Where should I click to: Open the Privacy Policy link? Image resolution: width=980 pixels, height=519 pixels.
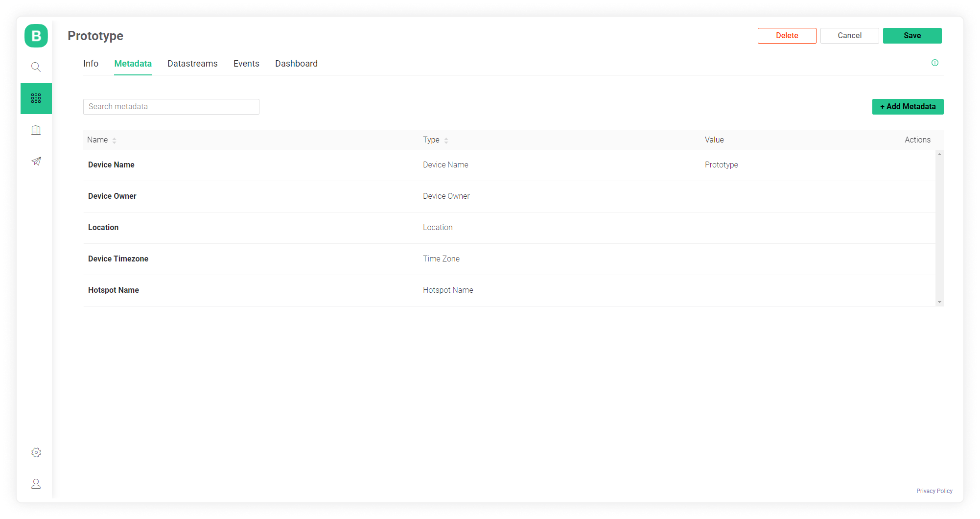pos(934,491)
